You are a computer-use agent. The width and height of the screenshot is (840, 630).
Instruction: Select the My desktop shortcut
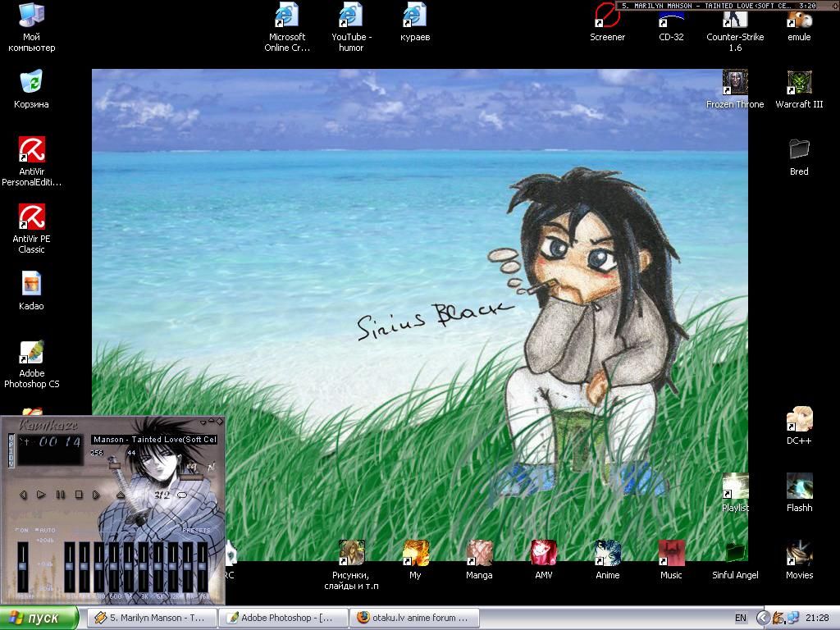click(415, 560)
